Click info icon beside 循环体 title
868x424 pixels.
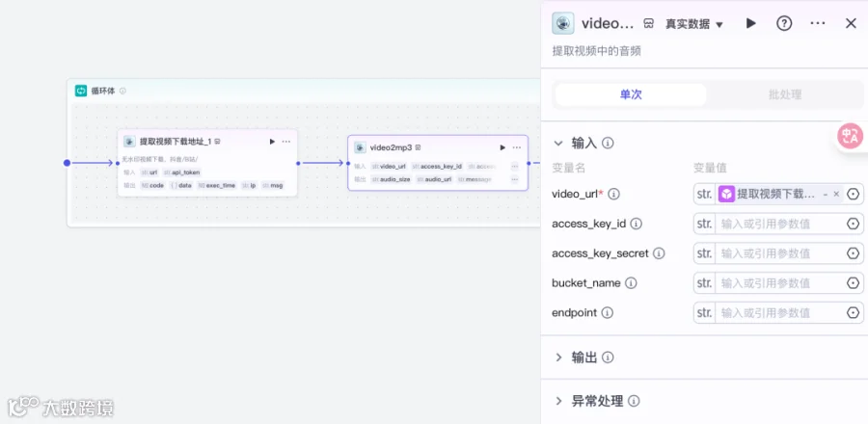click(122, 91)
